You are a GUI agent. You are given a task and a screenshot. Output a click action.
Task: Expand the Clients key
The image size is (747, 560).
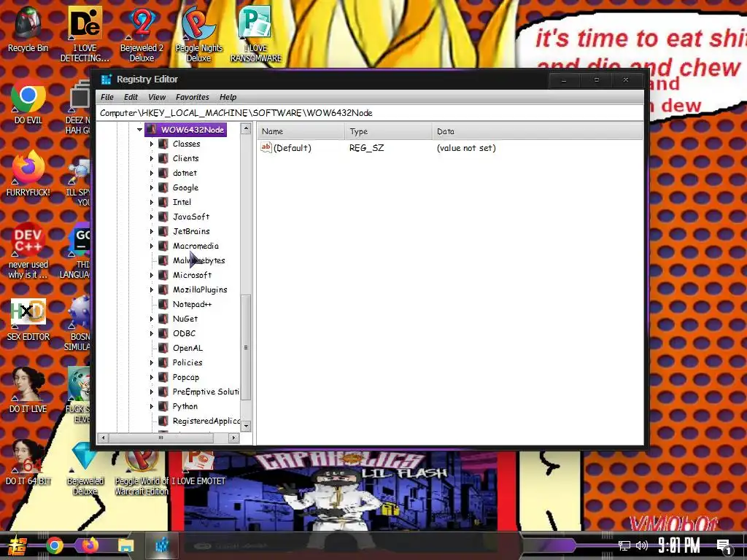point(152,158)
